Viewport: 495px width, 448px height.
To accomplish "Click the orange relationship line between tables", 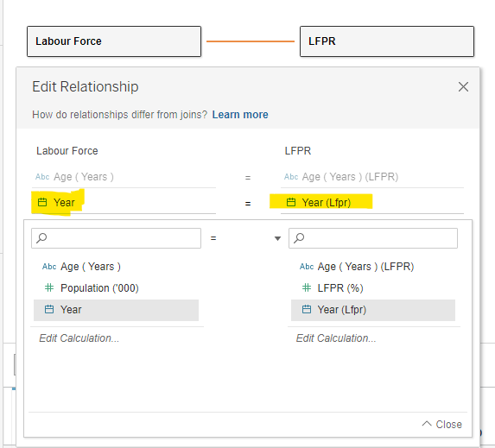I will [251, 41].
